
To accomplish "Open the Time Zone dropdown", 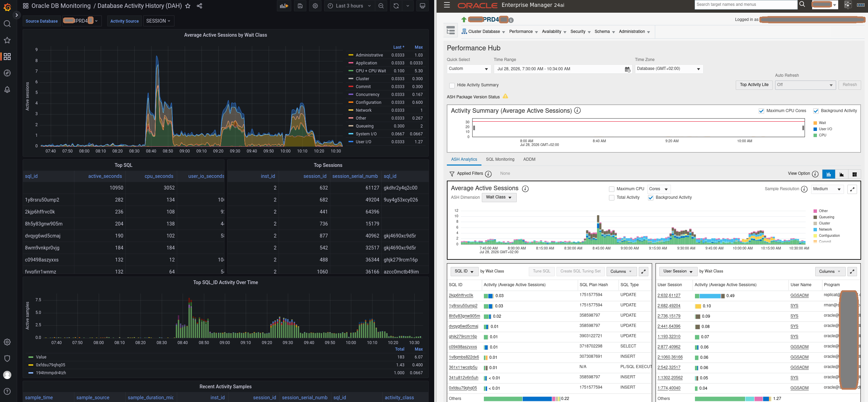I will [x=669, y=69].
